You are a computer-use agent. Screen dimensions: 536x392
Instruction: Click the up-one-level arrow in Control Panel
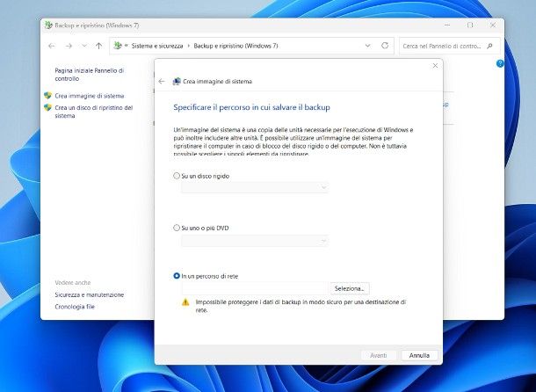[98, 46]
